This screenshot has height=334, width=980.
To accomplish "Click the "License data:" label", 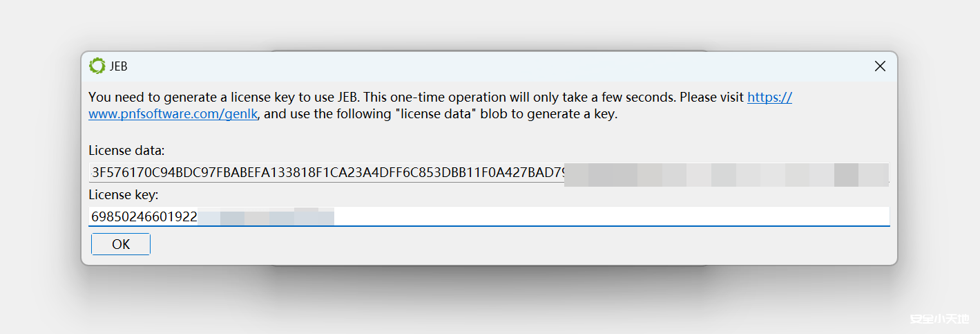I will [126, 150].
